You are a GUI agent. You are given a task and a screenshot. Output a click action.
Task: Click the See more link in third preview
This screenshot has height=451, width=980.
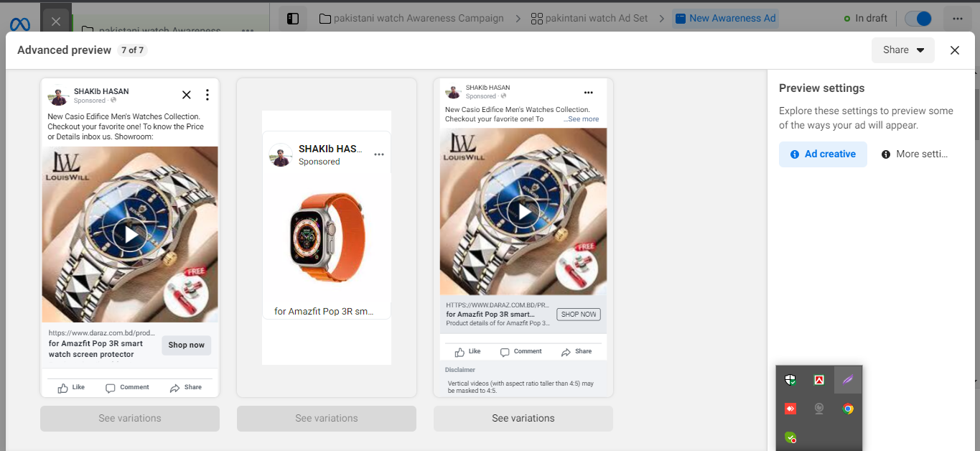point(582,119)
